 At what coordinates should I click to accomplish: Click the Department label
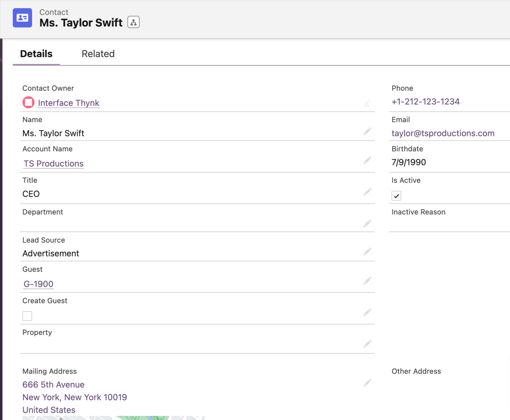43,212
